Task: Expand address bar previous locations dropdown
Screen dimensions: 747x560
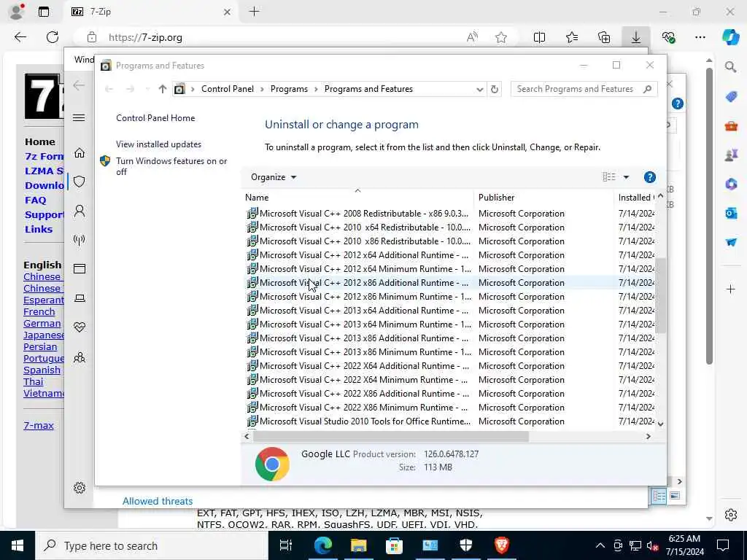Action: coord(479,89)
